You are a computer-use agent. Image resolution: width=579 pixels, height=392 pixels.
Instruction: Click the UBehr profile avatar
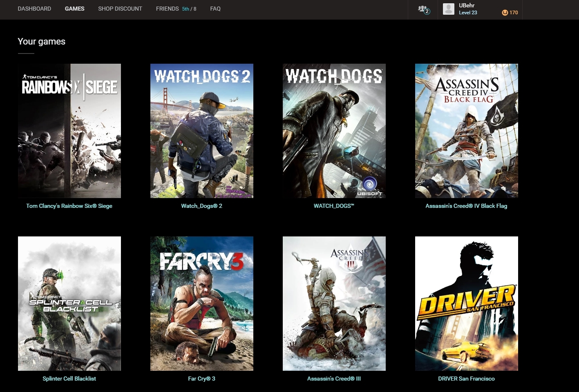tap(449, 9)
